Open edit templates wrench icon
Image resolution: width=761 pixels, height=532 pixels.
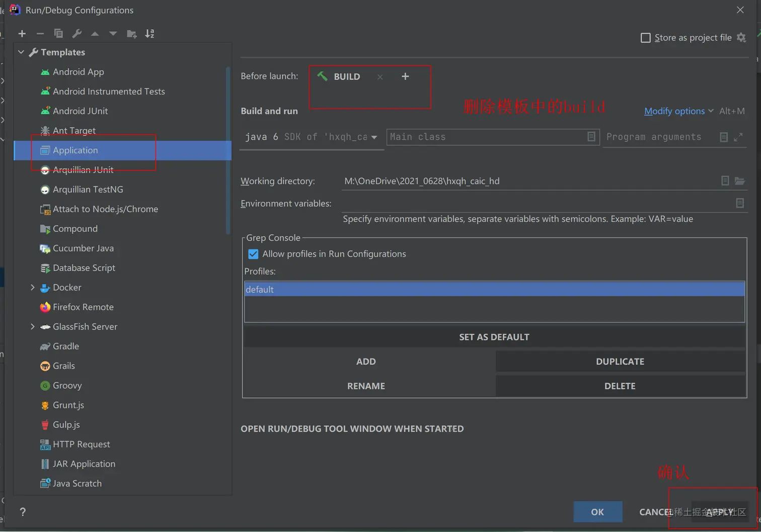77,34
